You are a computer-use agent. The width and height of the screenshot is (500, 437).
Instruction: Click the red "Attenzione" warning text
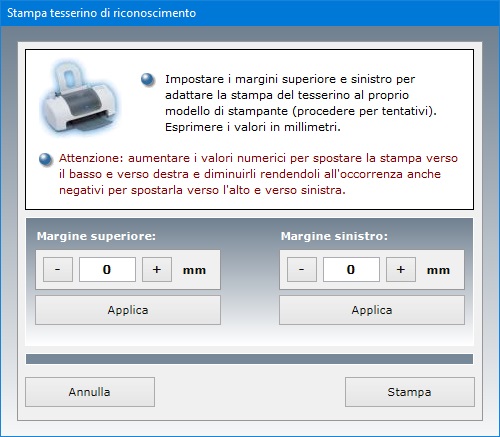(x=258, y=174)
